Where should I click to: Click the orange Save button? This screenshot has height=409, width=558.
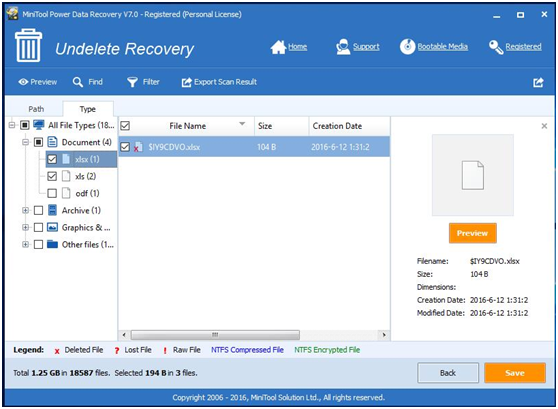coord(515,373)
